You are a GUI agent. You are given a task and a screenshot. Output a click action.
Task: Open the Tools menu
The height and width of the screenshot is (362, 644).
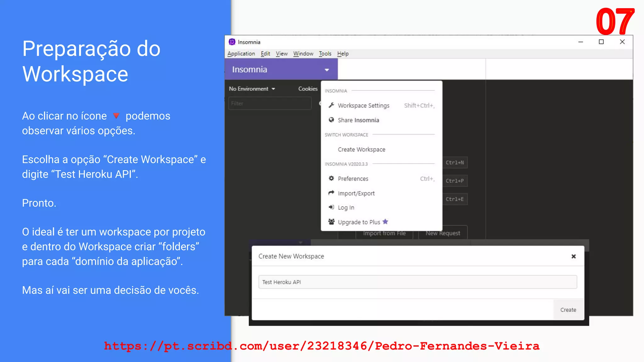(325, 54)
